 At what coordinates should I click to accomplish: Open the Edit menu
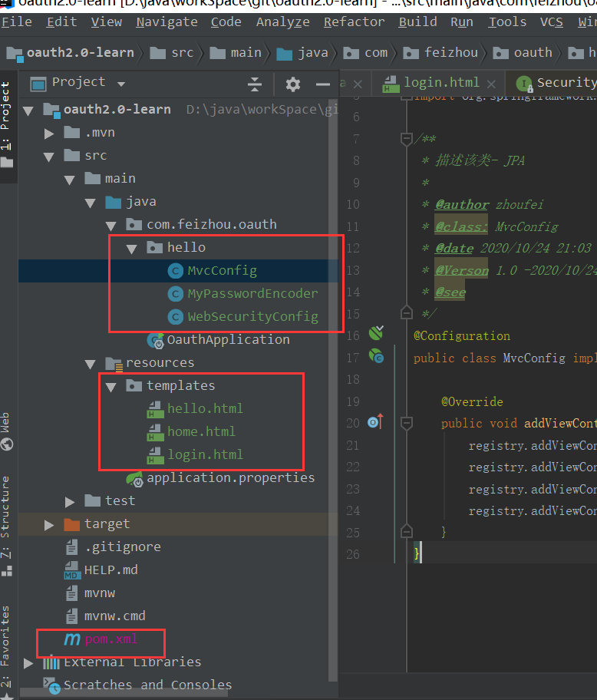tap(61, 21)
